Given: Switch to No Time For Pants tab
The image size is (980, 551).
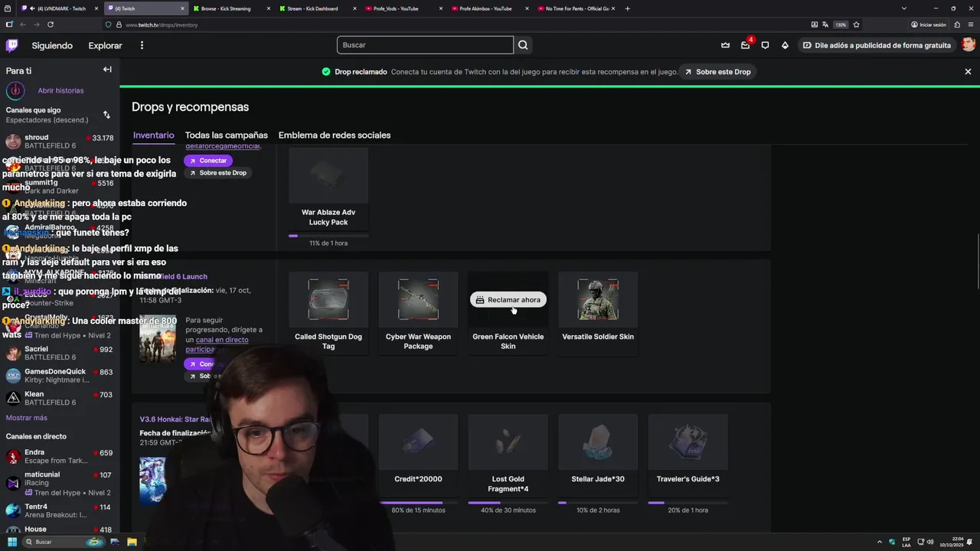Looking at the screenshot, I should 575,8.
